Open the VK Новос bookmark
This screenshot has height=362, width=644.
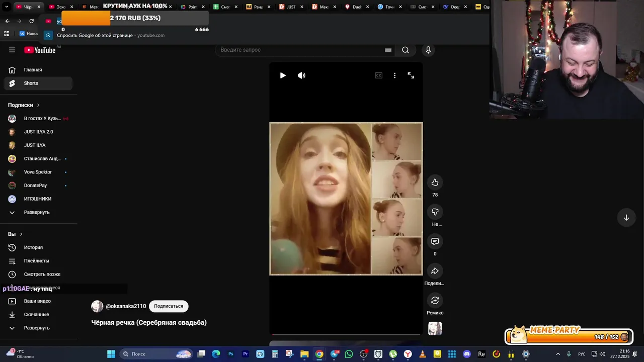[29, 34]
